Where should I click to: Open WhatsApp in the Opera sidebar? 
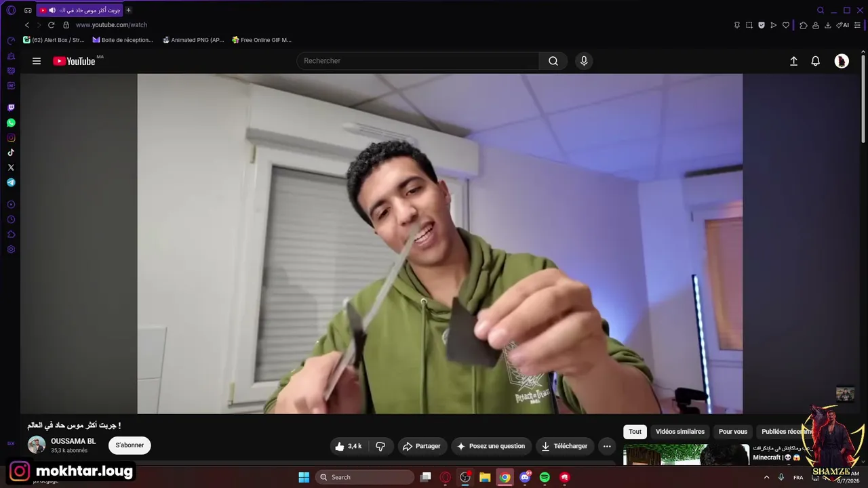(11, 123)
